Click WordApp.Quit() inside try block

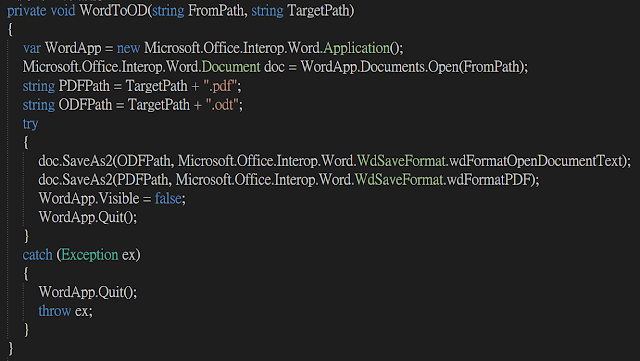(87, 217)
